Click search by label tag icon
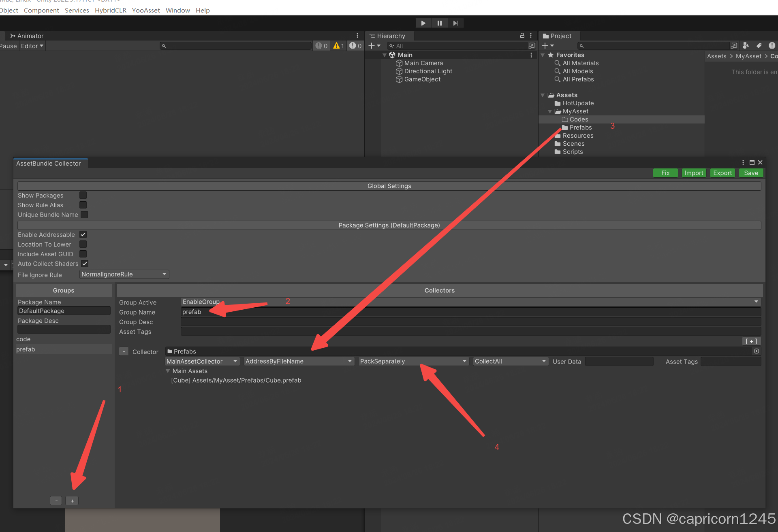778x532 pixels. pos(759,46)
